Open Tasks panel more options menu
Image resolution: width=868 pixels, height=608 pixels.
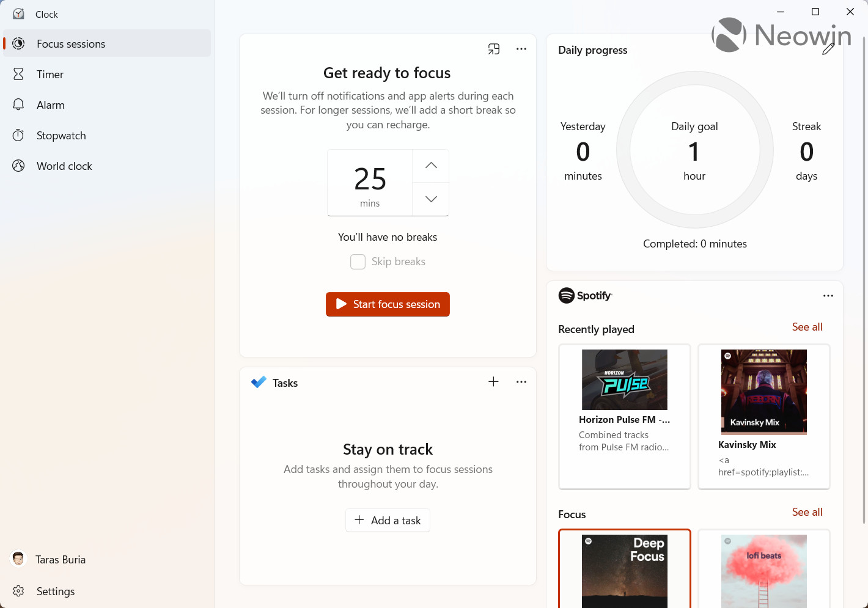coord(521,382)
